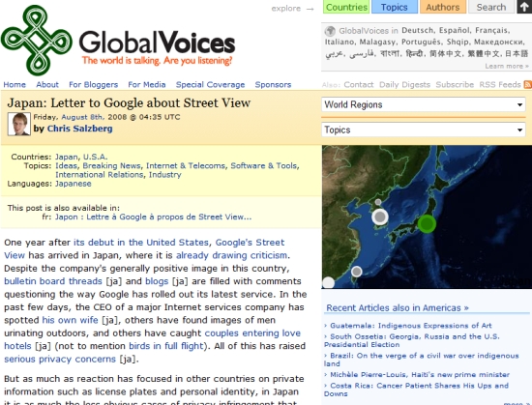Click the Contact link

(x=359, y=84)
